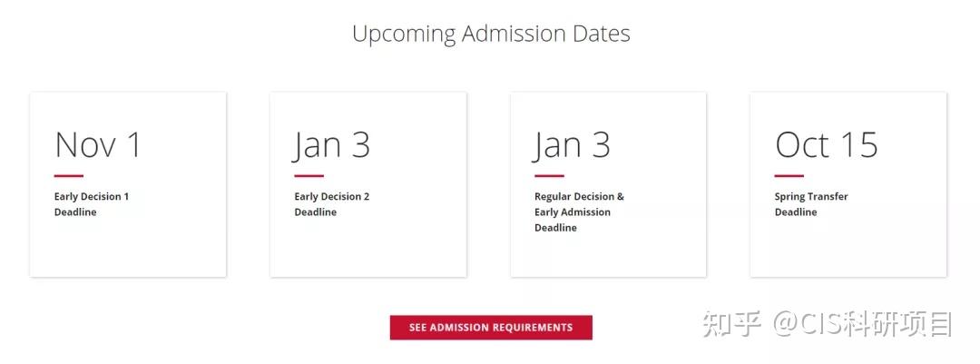Screen dimensions: 980x364
Task: Click red divider in Early Decision 2 card
Action: (x=309, y=175)
